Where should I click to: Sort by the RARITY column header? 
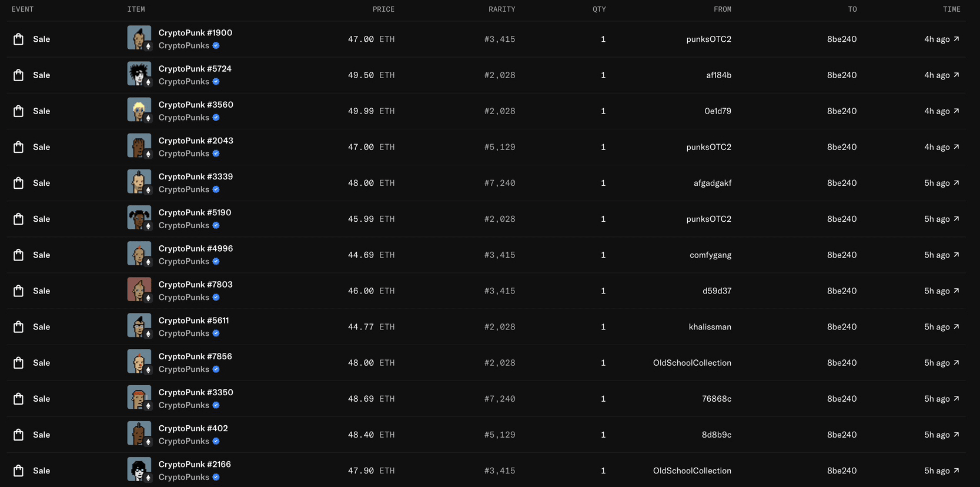[501, 9]
